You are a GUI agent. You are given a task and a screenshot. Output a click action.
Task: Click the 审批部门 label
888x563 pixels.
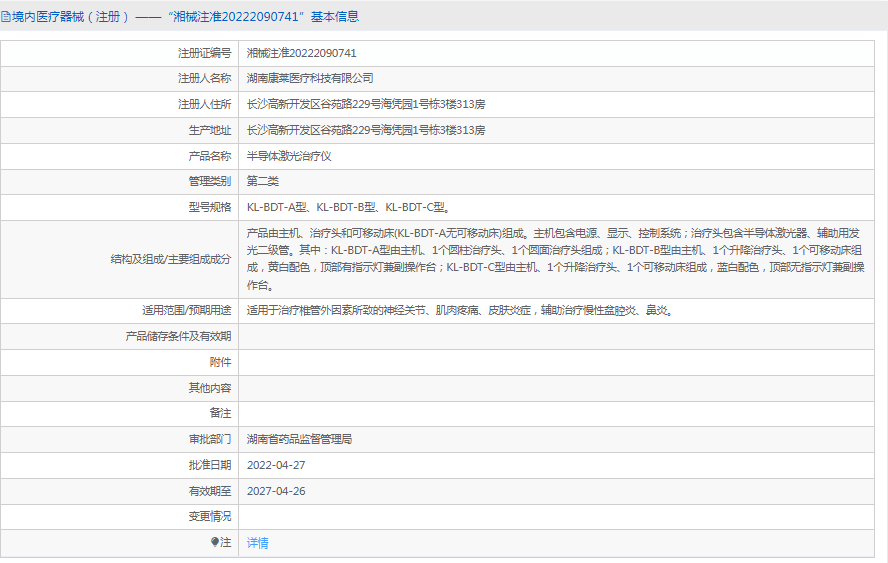pyautogui.click(x=210, y=439)
